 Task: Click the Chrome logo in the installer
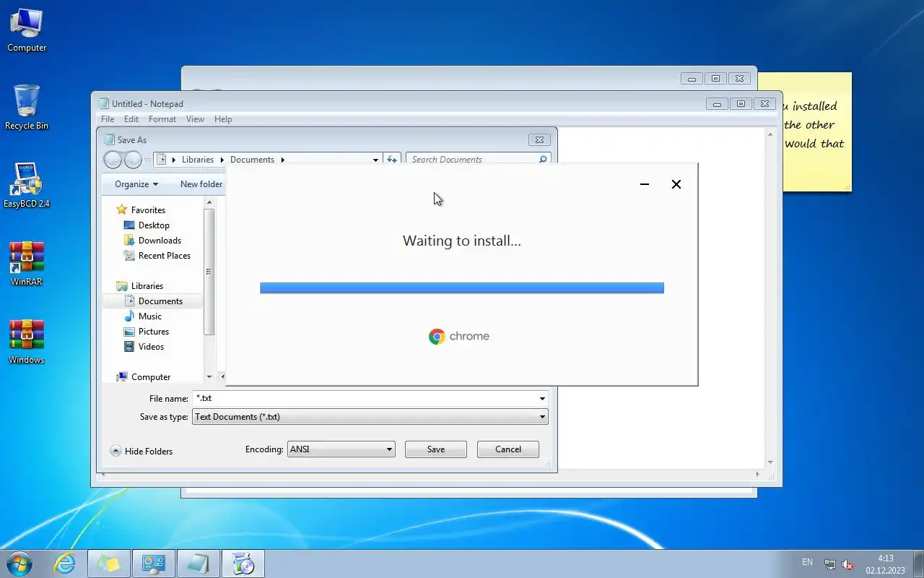[x=437, y=337]
